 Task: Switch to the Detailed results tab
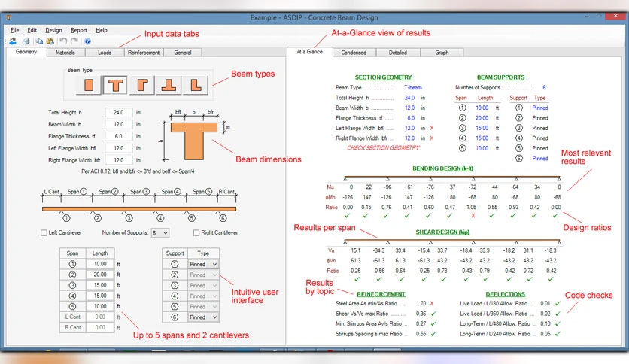(x=398, y=53)
